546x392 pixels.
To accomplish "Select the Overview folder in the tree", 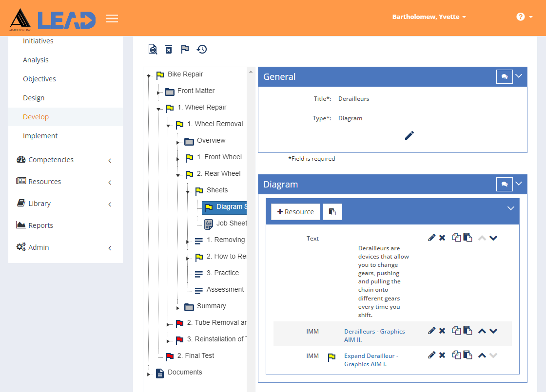I will (x=211, y=140).
